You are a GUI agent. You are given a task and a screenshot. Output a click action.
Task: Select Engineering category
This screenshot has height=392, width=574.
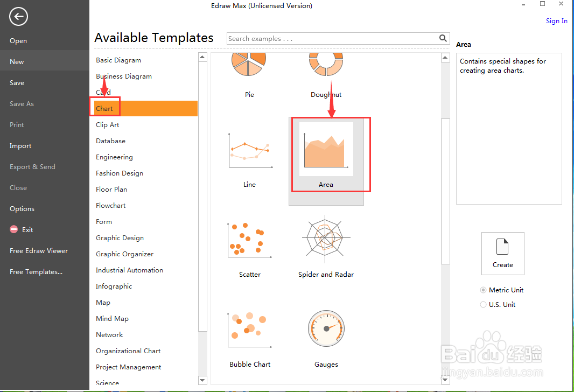(114, 157)
